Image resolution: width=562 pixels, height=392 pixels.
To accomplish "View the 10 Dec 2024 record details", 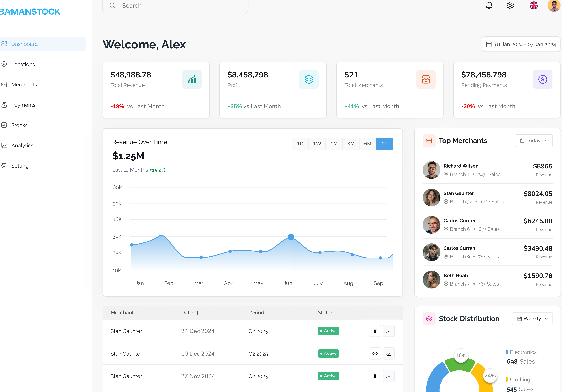I will tap(375, 353).
